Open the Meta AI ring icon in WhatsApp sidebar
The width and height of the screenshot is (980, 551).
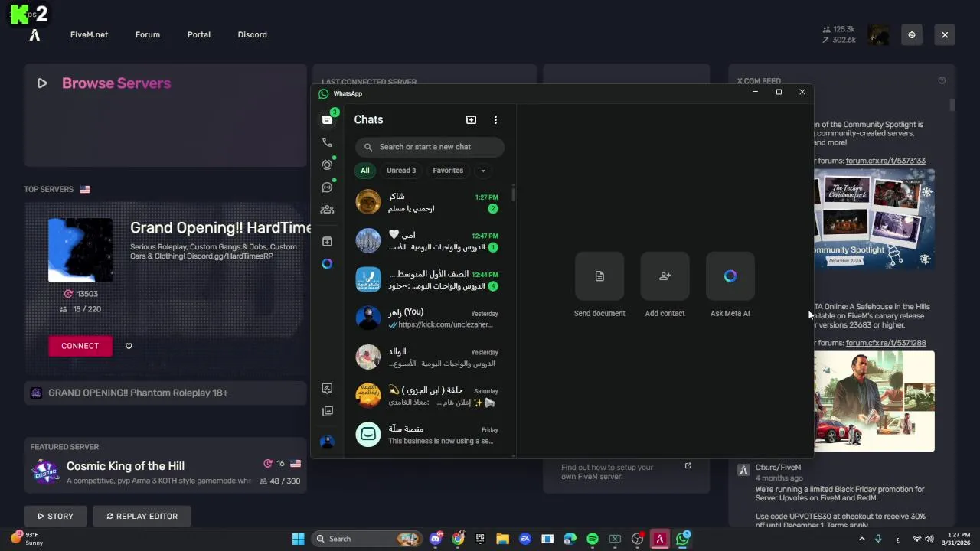(327, 264)
